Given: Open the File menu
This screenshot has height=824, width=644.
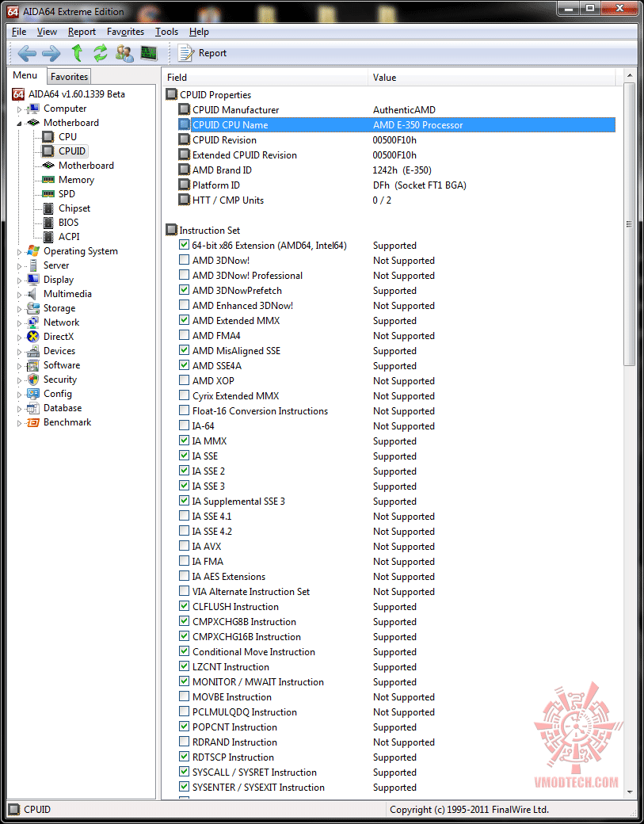Looking at the screenshot, I should [x=19, y=32].
